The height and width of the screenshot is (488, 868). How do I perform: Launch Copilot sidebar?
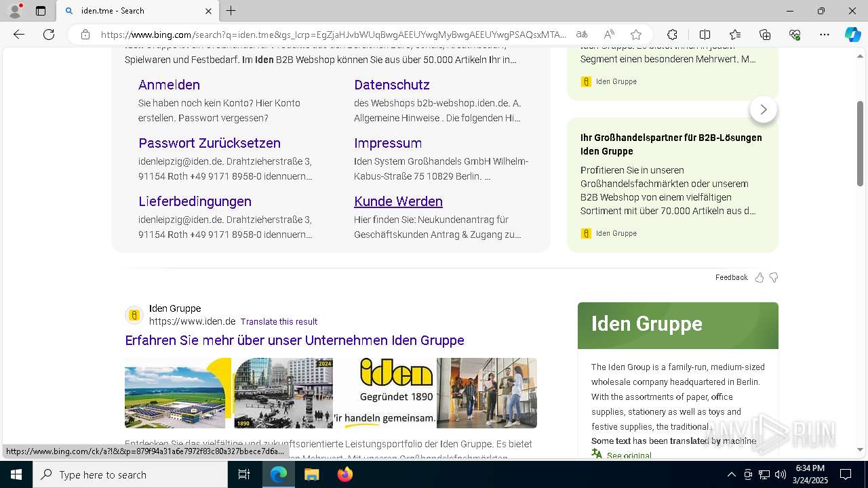852,35
